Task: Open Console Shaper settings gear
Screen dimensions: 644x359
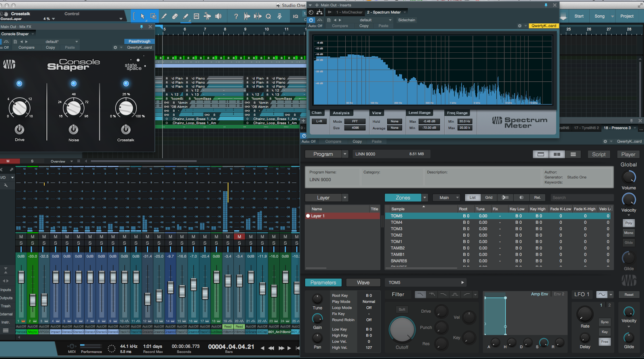Action: click(x=115, y=47)
